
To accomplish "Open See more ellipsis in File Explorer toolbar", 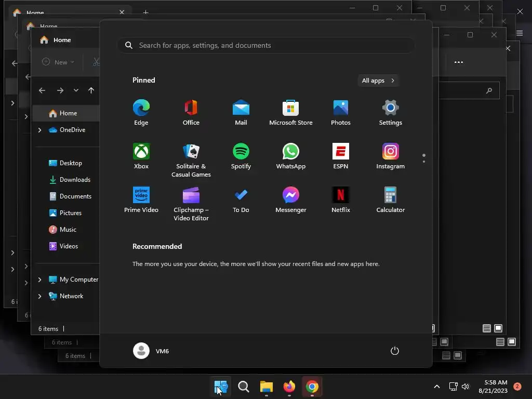I will [459, 62].
